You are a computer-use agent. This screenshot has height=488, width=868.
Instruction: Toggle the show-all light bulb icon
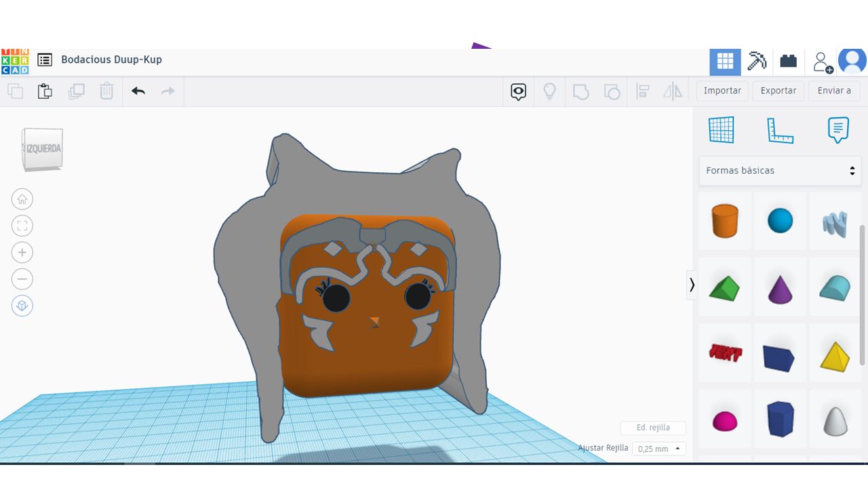pyautogui.click(x=550, y=91)
